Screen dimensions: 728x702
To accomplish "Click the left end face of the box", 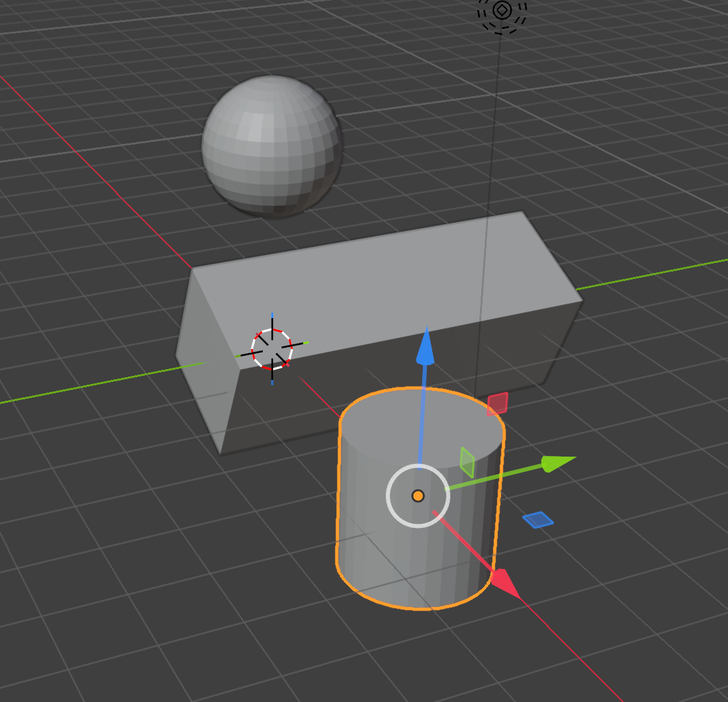I will (206, 362).
